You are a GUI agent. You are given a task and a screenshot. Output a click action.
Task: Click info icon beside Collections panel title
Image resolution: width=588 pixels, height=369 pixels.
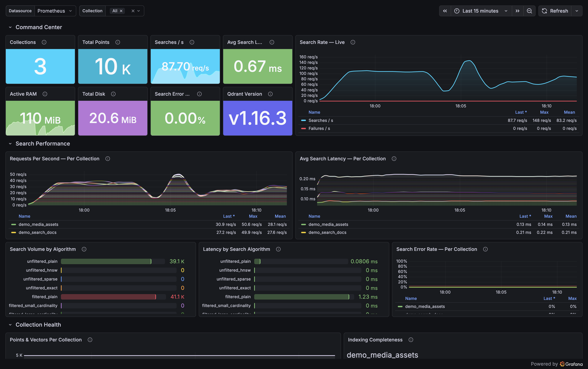[x=44, y=42]
